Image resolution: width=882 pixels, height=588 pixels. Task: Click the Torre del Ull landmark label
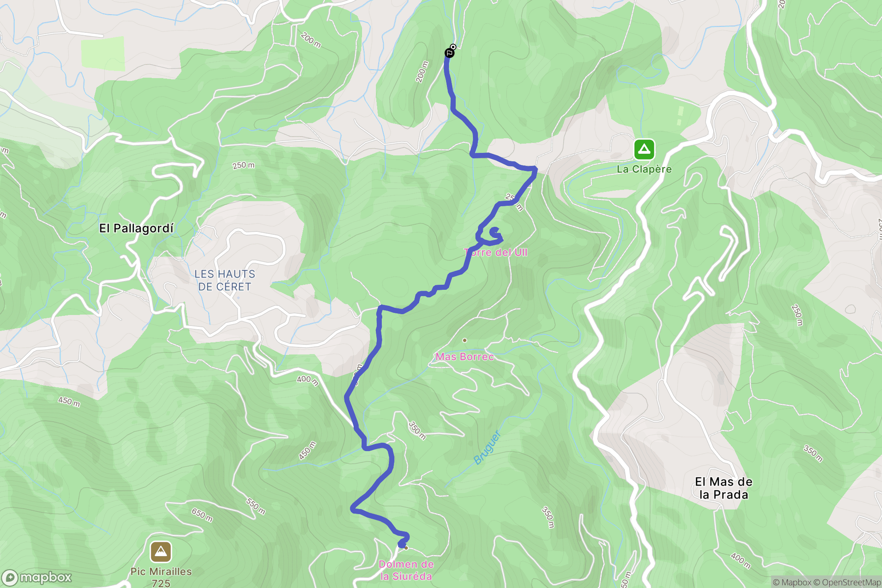click(x=496, y=252)
